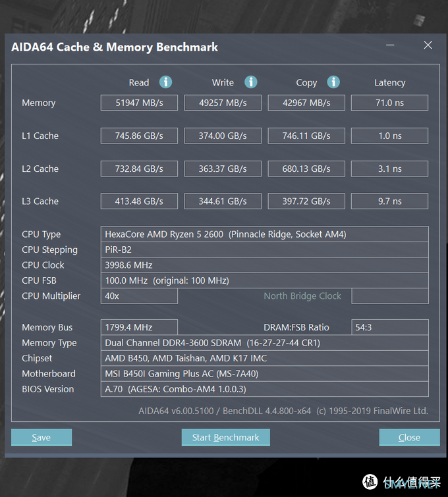The image size is (448, 497).
Task: Click the North Bridge Clock label
Action: tap(302, 296)
